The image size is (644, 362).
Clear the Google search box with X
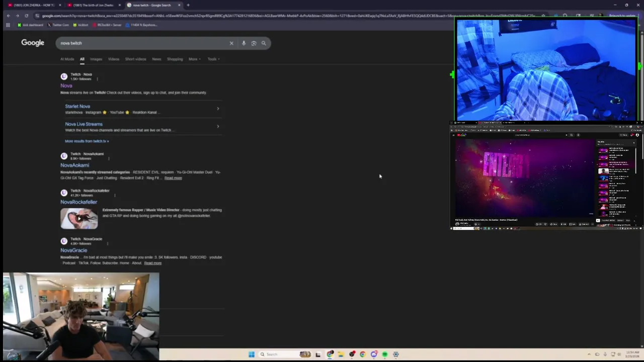click(231, 43)
